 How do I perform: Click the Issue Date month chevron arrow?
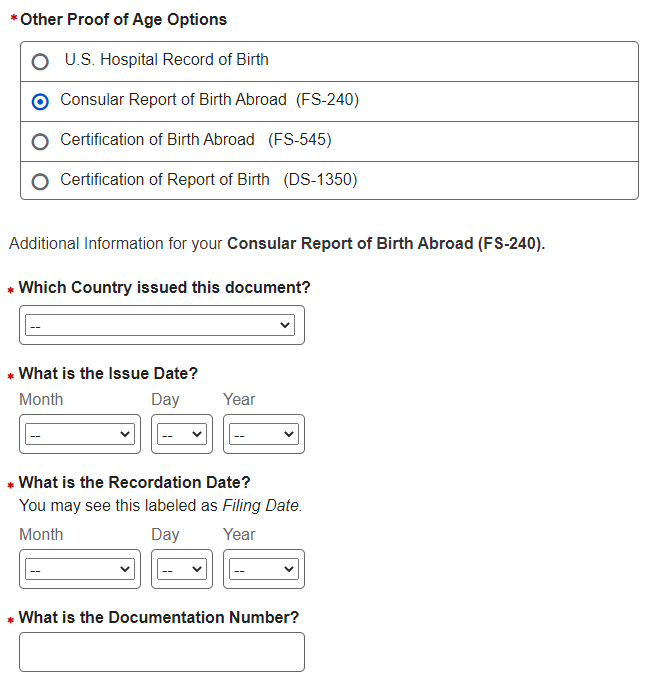[x=125, y=434]
